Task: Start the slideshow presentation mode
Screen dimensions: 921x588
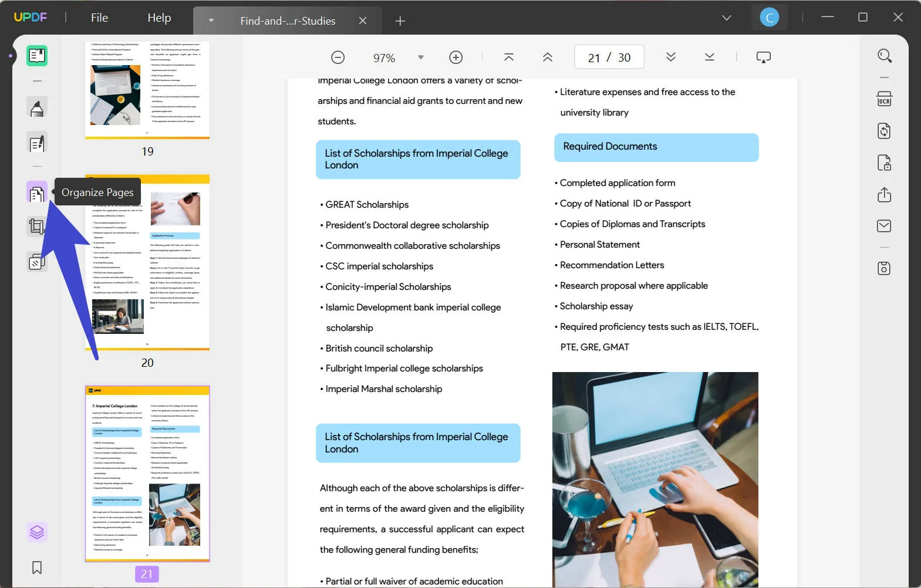Action: (x=764, y=58)
